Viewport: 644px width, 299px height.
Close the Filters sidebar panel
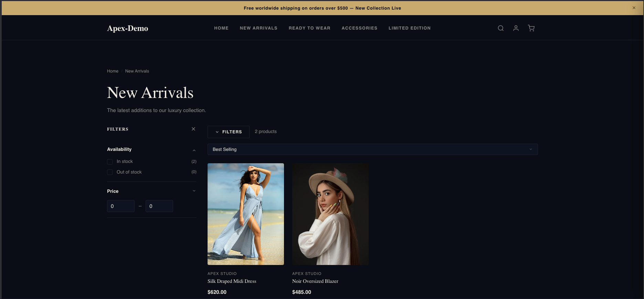tap(193, 129)
